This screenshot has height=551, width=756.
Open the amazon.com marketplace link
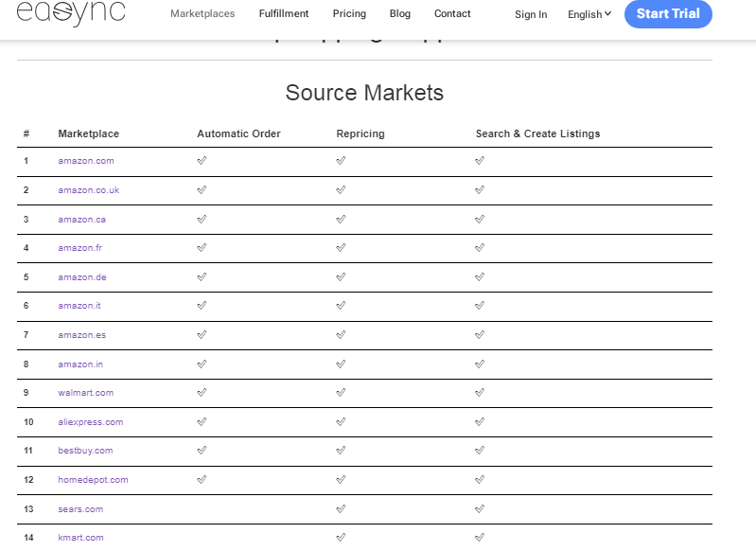86,161
